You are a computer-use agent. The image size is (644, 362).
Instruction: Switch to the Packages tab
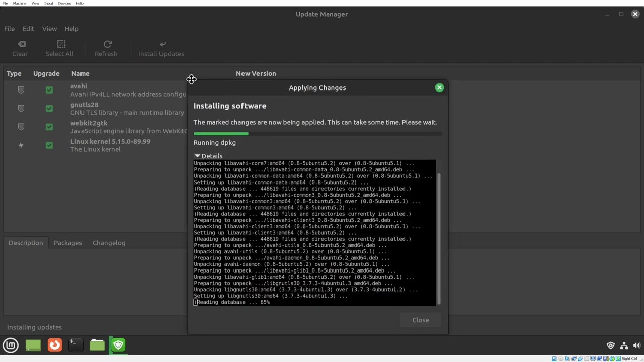68,243
